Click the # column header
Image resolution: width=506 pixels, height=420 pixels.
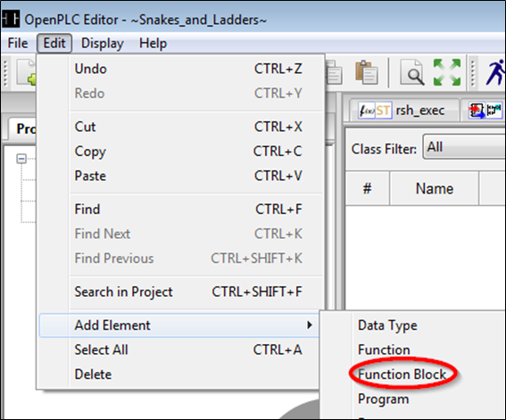368,188
